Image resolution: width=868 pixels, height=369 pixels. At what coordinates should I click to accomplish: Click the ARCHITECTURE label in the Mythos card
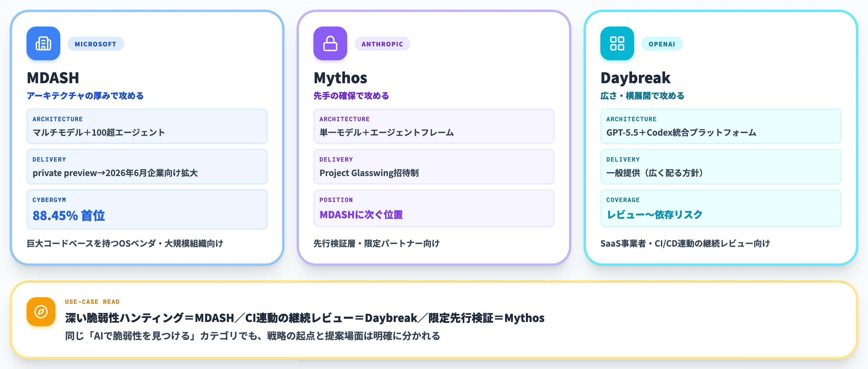344,119
